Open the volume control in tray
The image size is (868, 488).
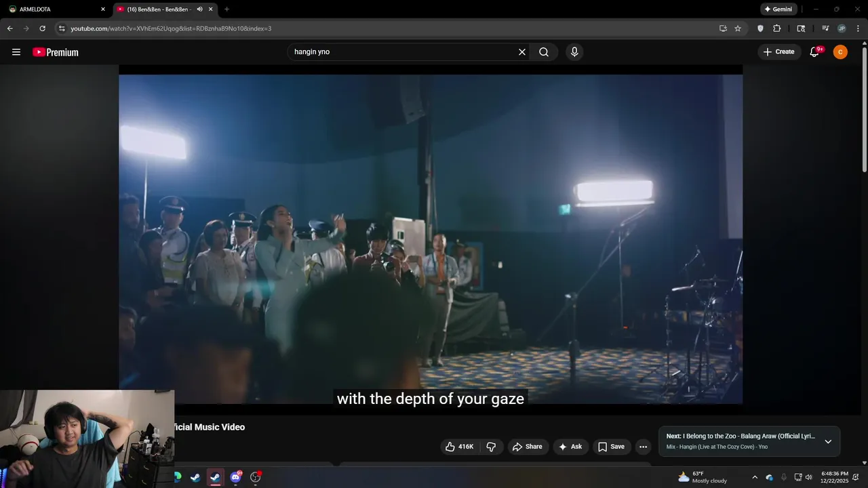tap(808, 477)
